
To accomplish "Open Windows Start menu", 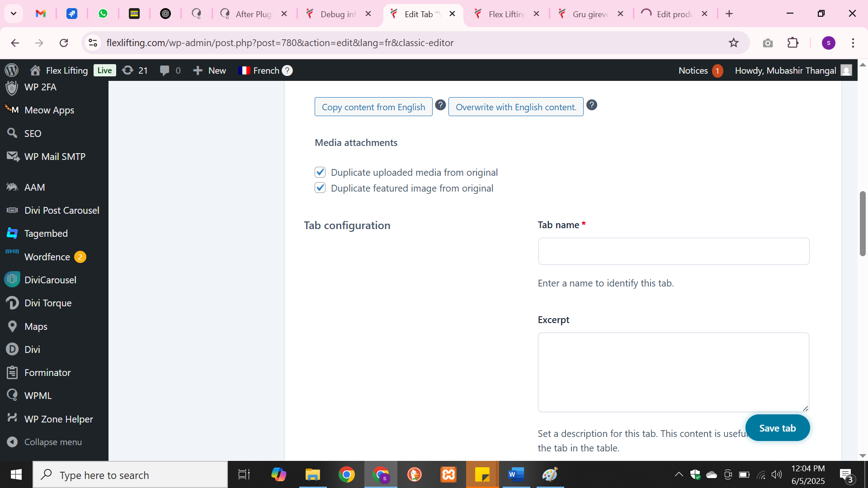I will coord(16,474).
